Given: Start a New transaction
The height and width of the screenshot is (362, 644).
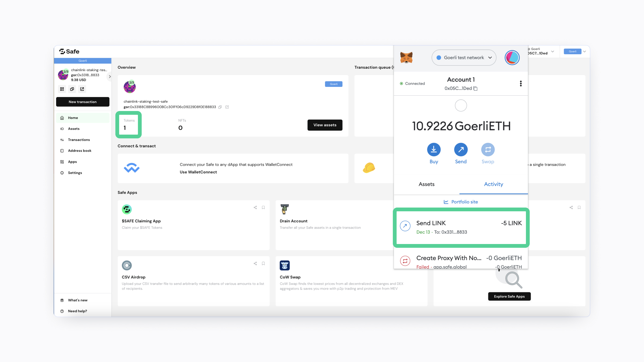Looking at the screenshot, I should click(x=83, y=102).
